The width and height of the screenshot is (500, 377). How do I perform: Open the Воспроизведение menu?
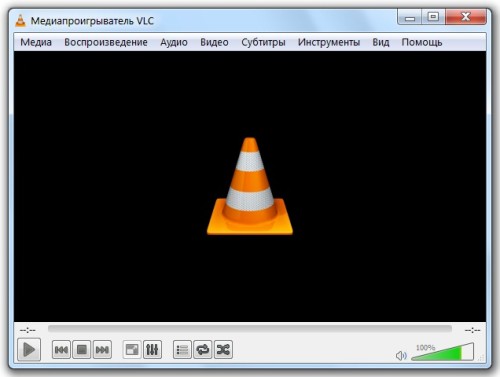106,42
